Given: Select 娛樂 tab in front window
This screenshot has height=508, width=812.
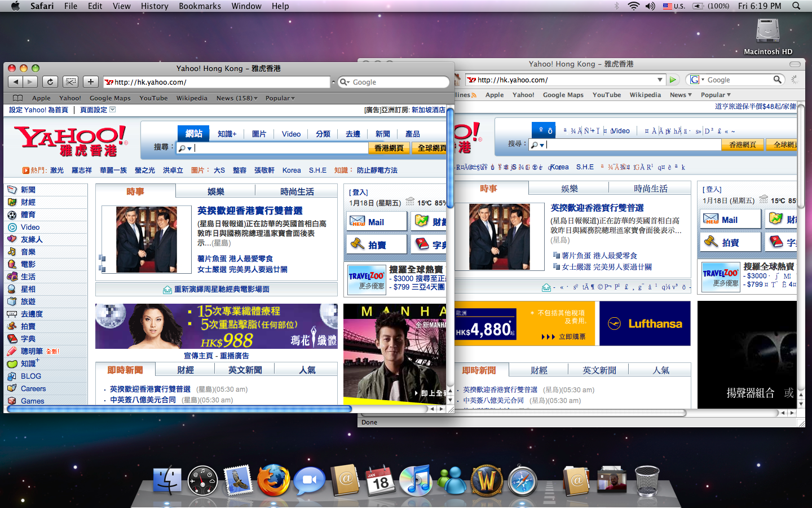Looking at the screenshot, I should (216, 191).
